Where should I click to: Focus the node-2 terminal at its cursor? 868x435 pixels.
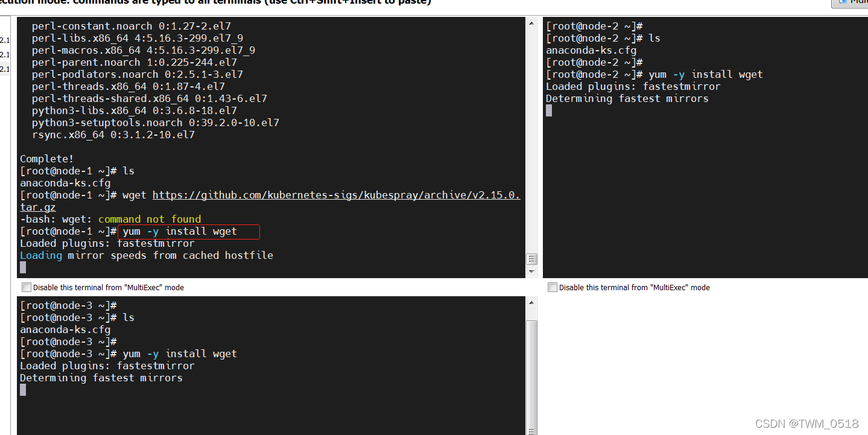pos(549,110)
